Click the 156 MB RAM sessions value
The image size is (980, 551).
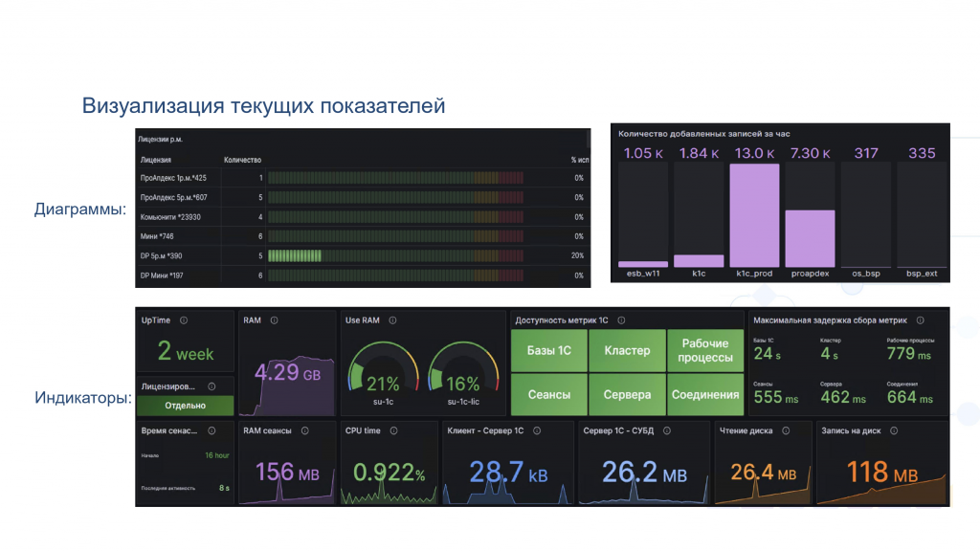click(287, 473)
